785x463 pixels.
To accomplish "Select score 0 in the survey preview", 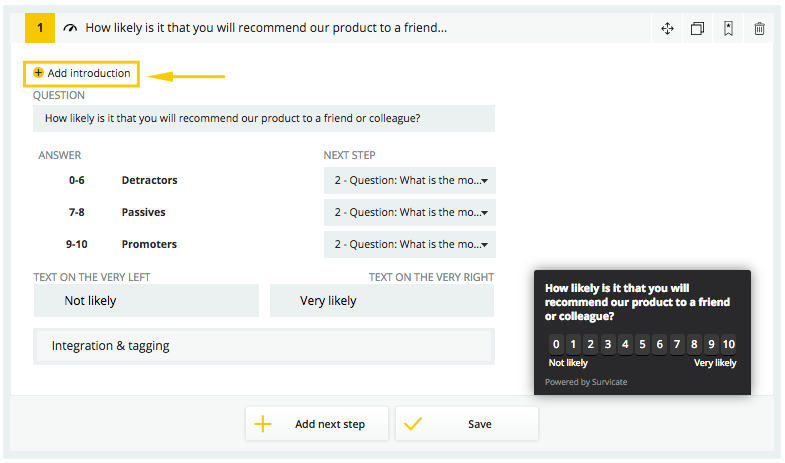I will [556, 344].
